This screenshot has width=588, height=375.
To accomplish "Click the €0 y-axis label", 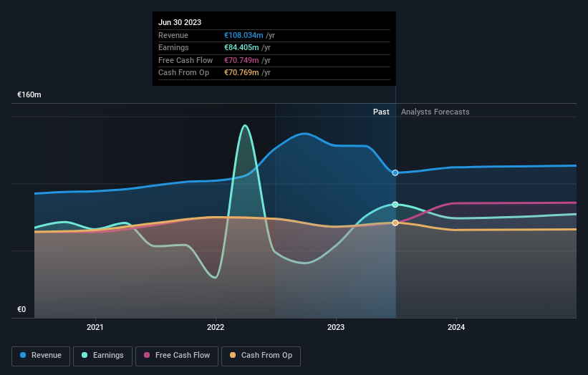I will click(21, 309).
